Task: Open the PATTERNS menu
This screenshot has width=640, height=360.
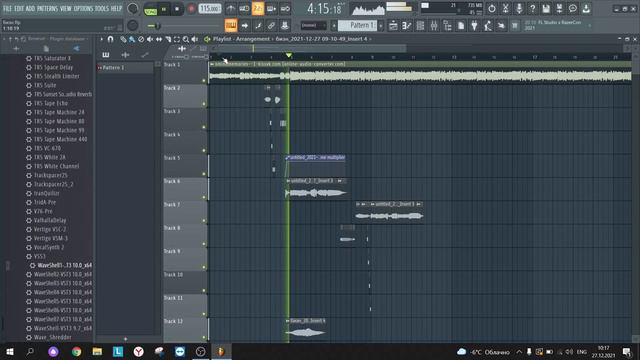Action: [x=48, y=8]
